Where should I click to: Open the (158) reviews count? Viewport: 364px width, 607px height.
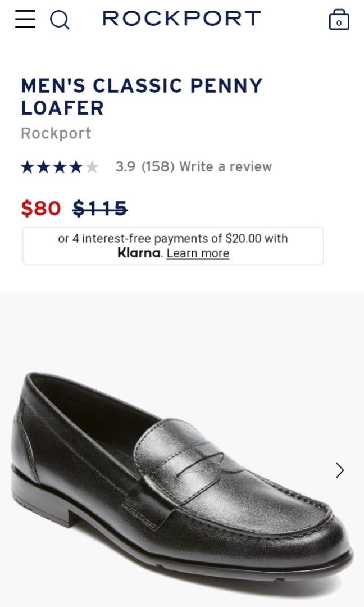[x=158, y=167]
